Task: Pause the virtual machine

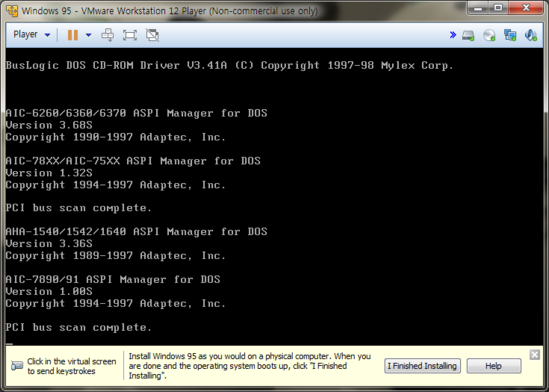Action: [73, 35]
